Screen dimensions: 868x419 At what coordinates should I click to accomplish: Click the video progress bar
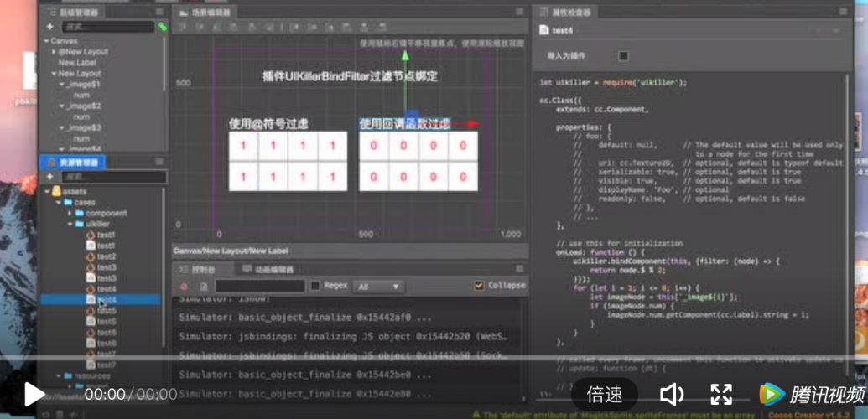pyautogui.click(x=434, y=358)
